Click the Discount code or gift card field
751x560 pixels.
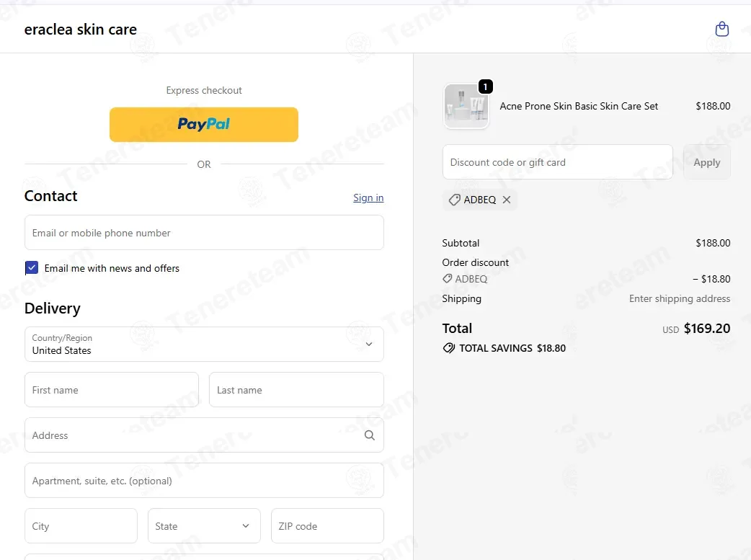pyautogui.click(x=558, y=162)
